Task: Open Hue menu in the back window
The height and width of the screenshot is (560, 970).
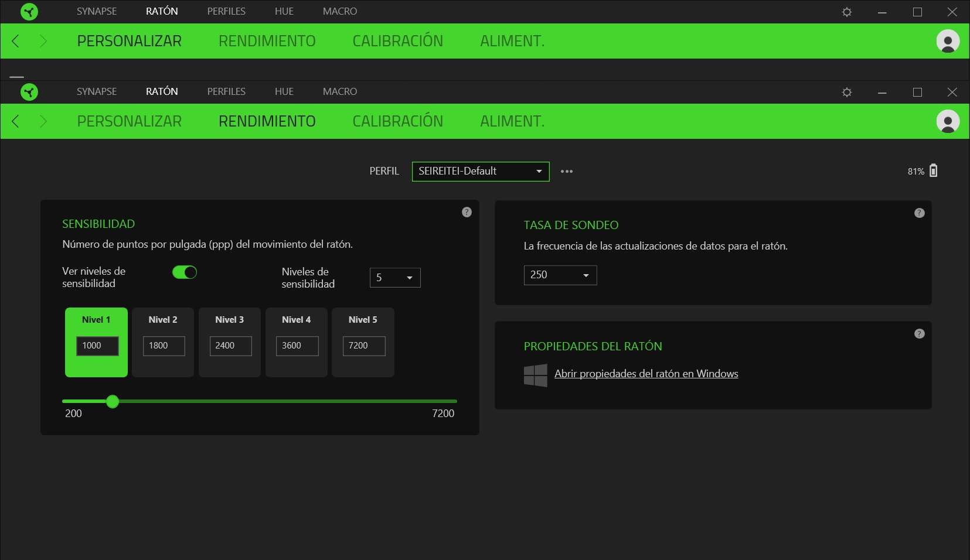Action: tap(284, 11)
